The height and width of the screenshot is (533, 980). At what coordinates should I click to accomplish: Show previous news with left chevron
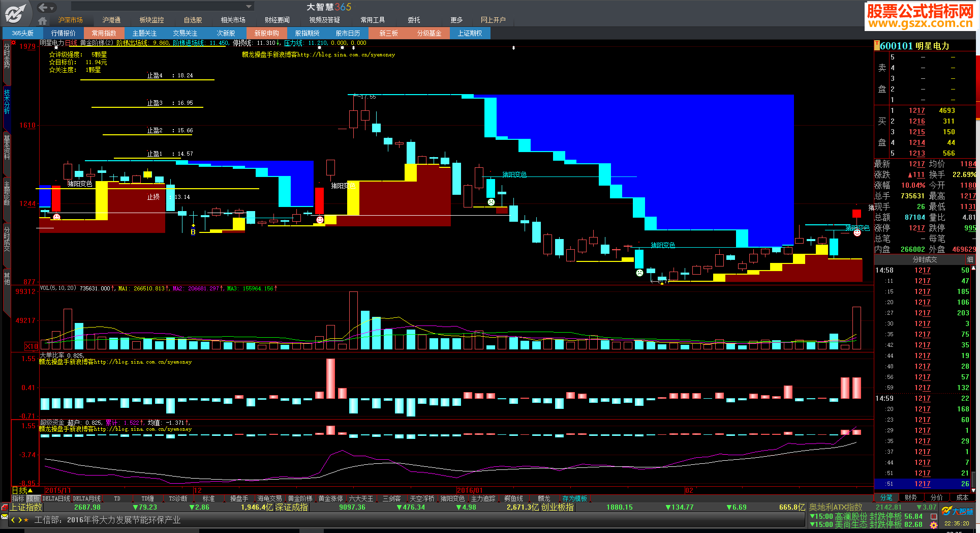click(x=13, y=520)
